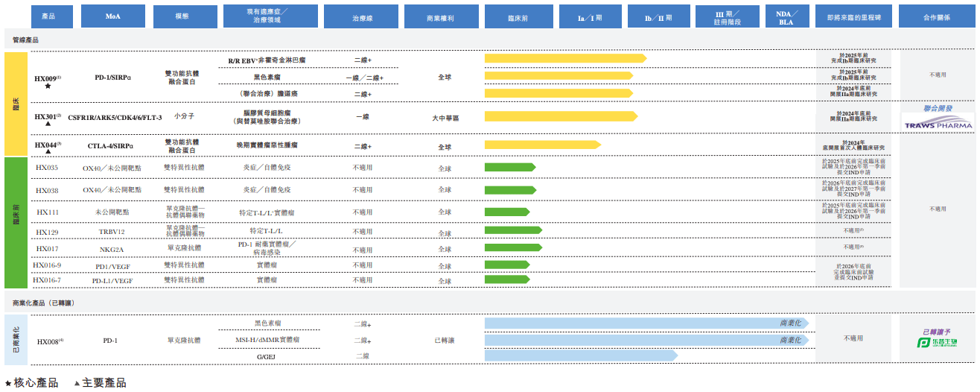Click the triangle marker under HX044
This screenshot has height=392, width=980.
(48, 151)
